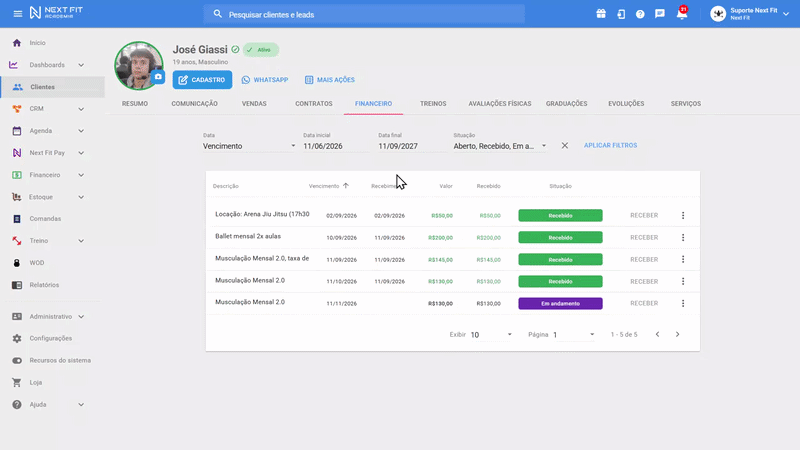The height and width of the screenshot is (450, 800).
Task: Click the Cadastro button
Action: coord(202,80)
